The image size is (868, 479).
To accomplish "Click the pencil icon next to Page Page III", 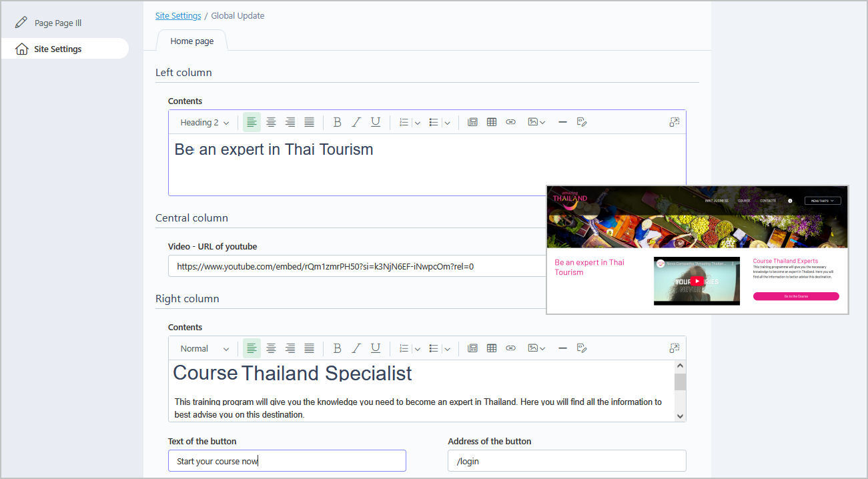I will pyautogui.click(x=19, y=22).
